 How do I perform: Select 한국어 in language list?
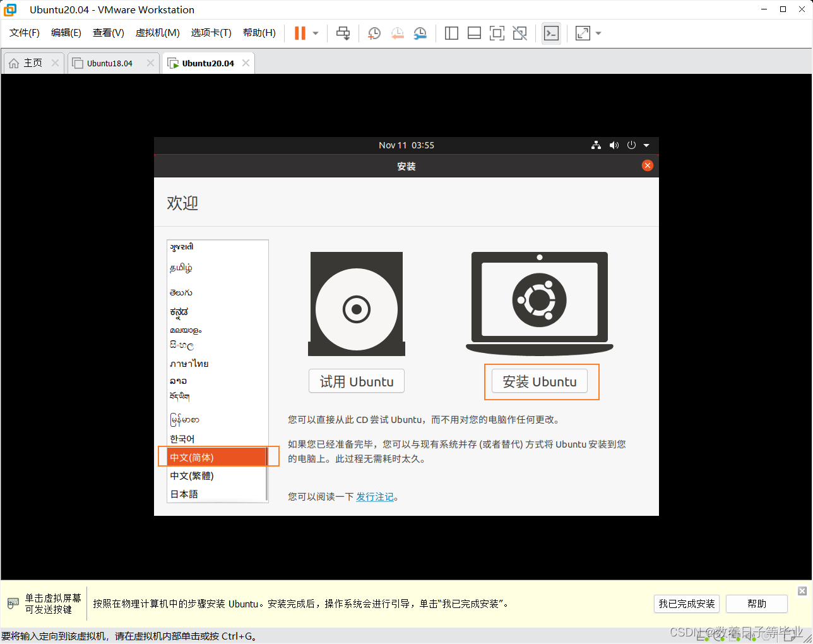click(217, 439)
